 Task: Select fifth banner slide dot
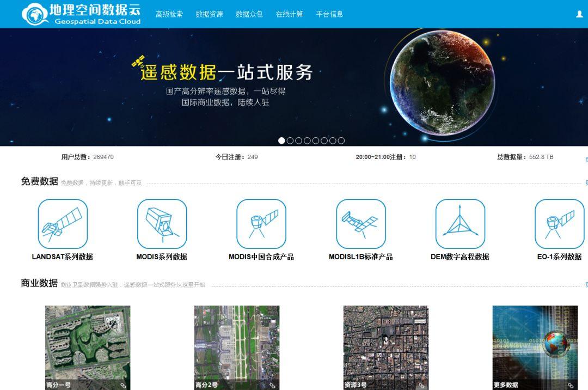[316, 141]
